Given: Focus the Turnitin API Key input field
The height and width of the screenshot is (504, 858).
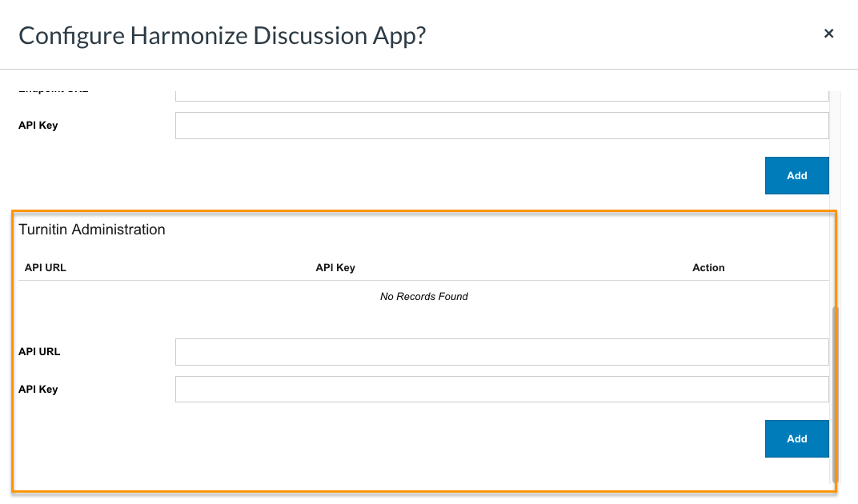Looking at the screenshot, I should pyautogui.click(x=502, y=390).
